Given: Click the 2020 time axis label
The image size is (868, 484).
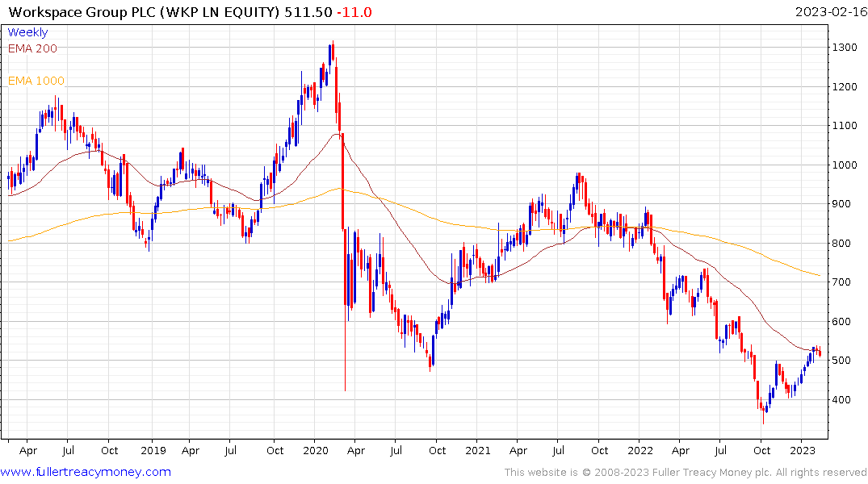Looking at the screenshot, I should (x=316, y=450).
